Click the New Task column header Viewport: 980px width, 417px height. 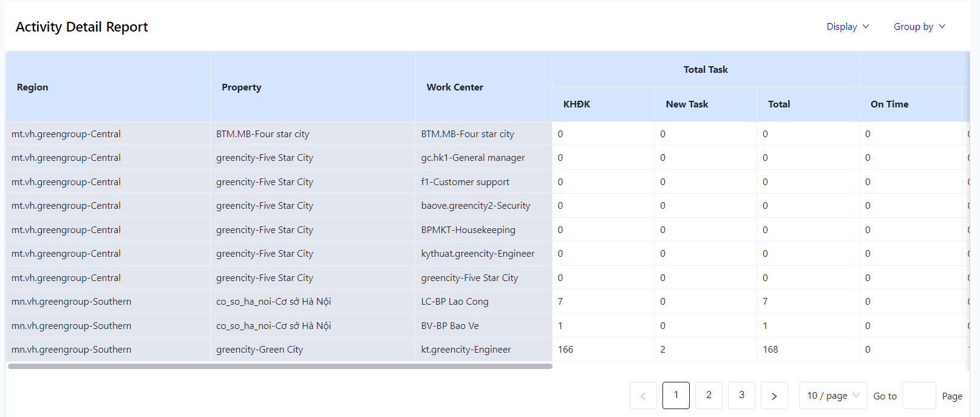pos(687,104)
